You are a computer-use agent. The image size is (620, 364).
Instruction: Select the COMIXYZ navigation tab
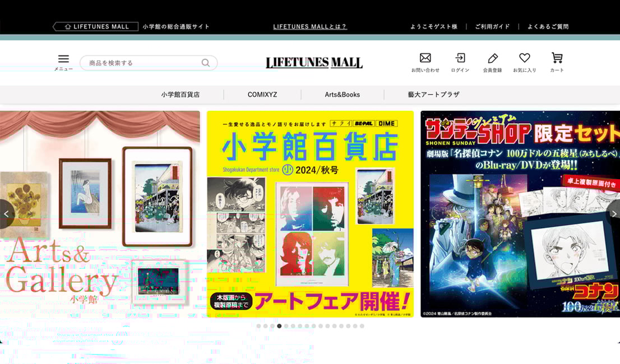262,95
